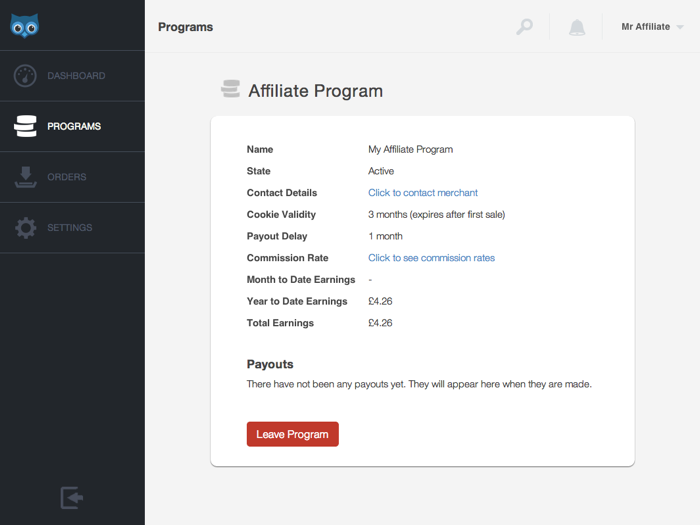Click the Leave Program button
This screenshot has height=525, width=700.
coord(292,434)
